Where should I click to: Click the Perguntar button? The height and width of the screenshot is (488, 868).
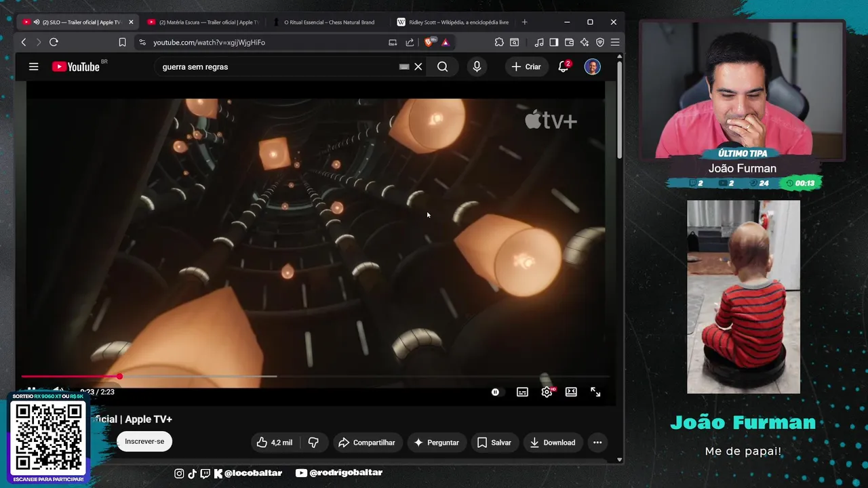(x=436, y=443)
